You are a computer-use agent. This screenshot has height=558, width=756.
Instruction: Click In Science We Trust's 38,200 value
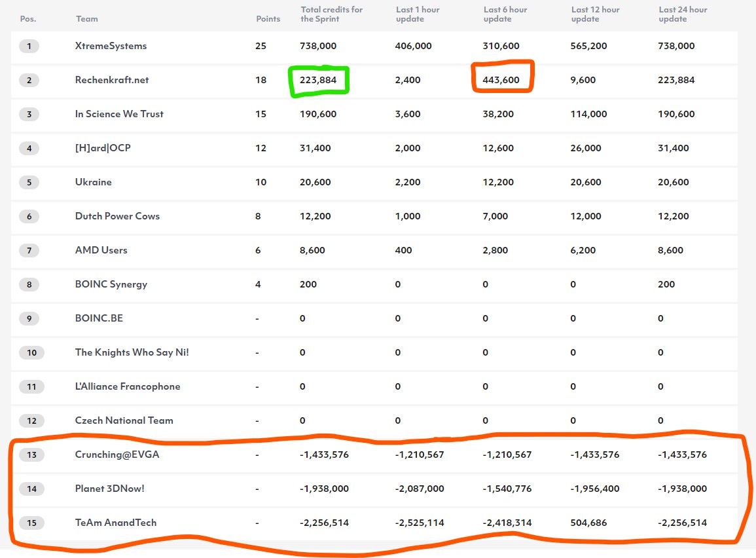tap(498, 115)
